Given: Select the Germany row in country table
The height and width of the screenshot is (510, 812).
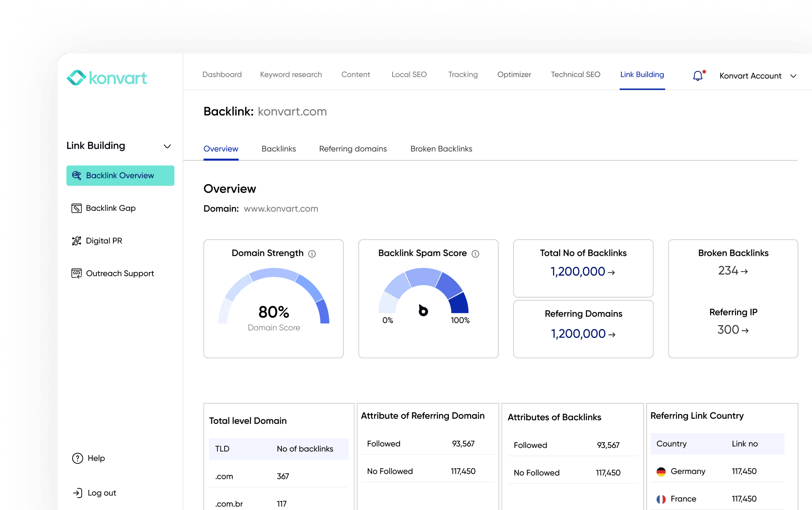Looking at the screenshot, I should [717, 471].
